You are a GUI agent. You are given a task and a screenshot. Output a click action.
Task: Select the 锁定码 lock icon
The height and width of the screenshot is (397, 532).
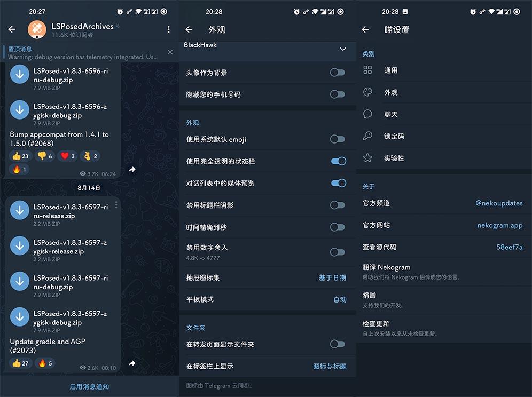pos(367,136)
